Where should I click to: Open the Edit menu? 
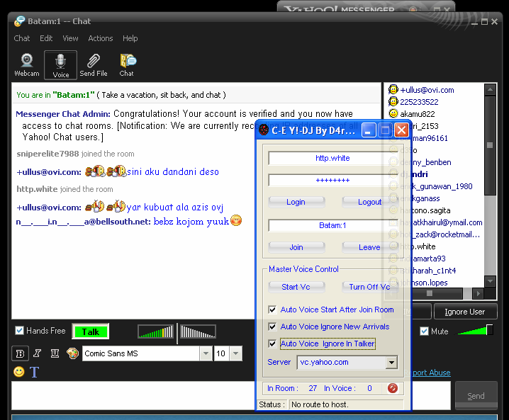(46, 38)
